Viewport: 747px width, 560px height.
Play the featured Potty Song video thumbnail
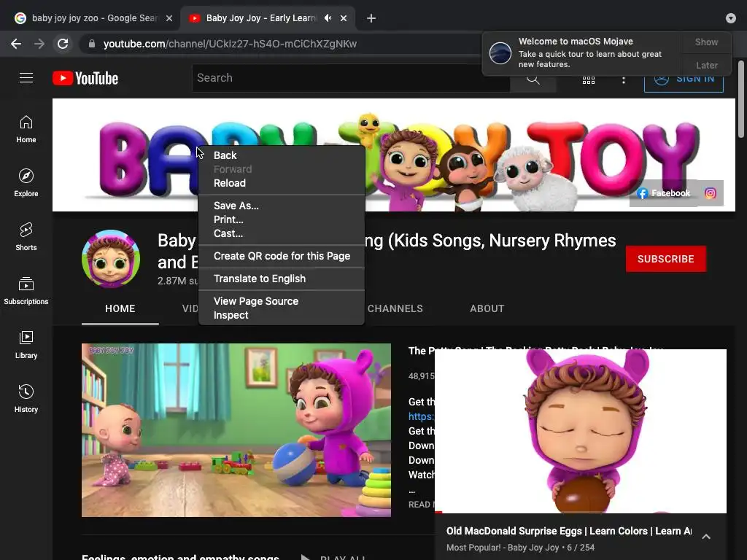click(236, 430)
